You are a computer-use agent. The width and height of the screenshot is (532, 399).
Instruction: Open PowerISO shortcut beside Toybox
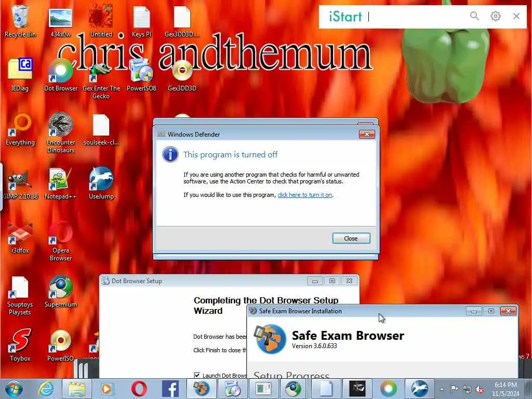point(60,345)
